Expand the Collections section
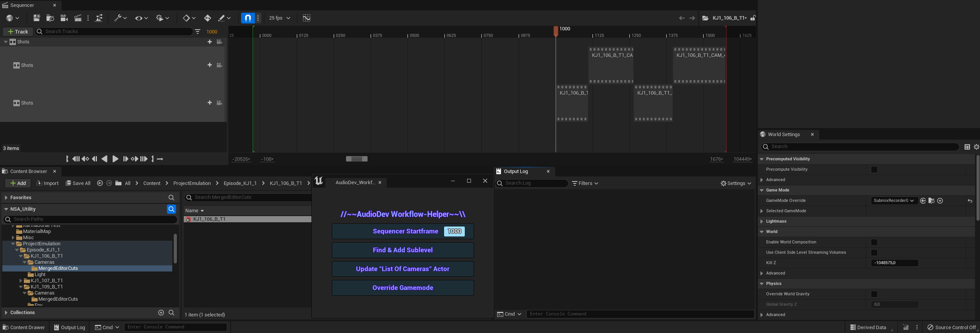This screenshot has width=980, height=333. click(x=6, y=313)
